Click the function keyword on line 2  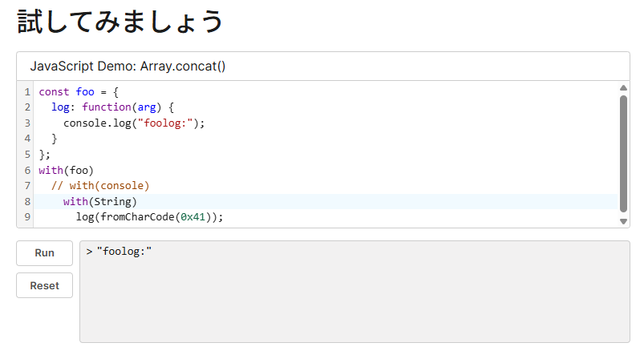(x=107, y=107)
